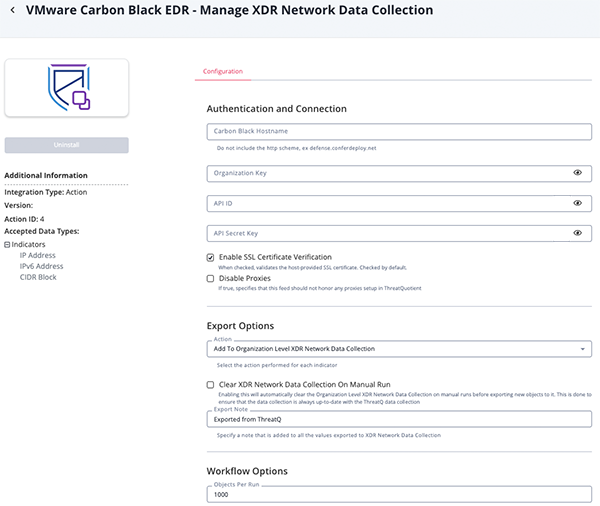Check the Disable Proxies box

(210, 279)
